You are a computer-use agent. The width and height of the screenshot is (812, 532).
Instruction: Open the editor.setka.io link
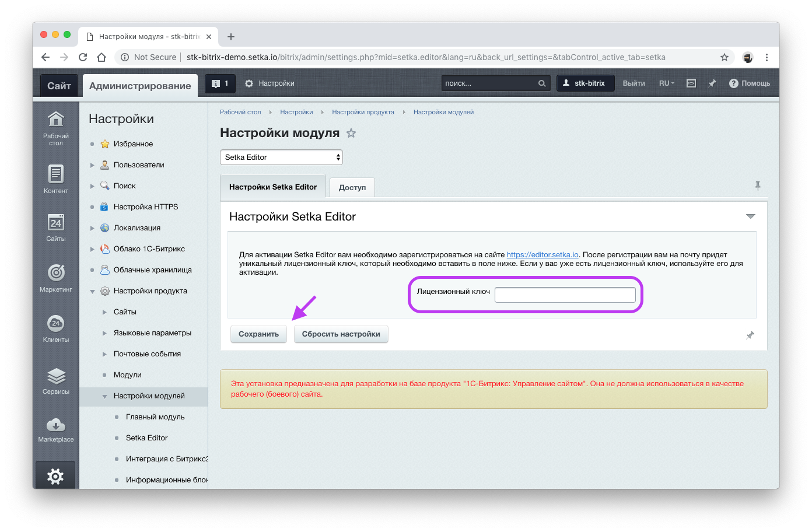[x=542, y=254]
